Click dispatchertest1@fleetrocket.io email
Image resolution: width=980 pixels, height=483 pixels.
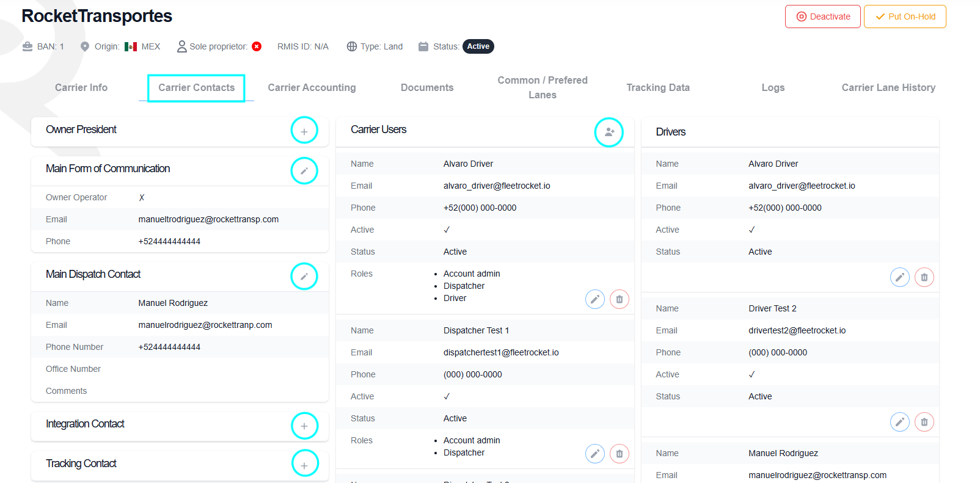coord(501,352)
